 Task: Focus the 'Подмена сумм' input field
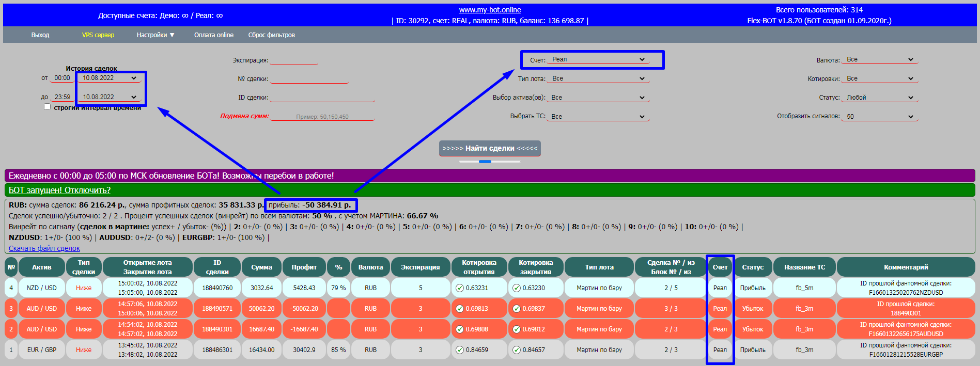pyautogui.click(x=322, y=116)
